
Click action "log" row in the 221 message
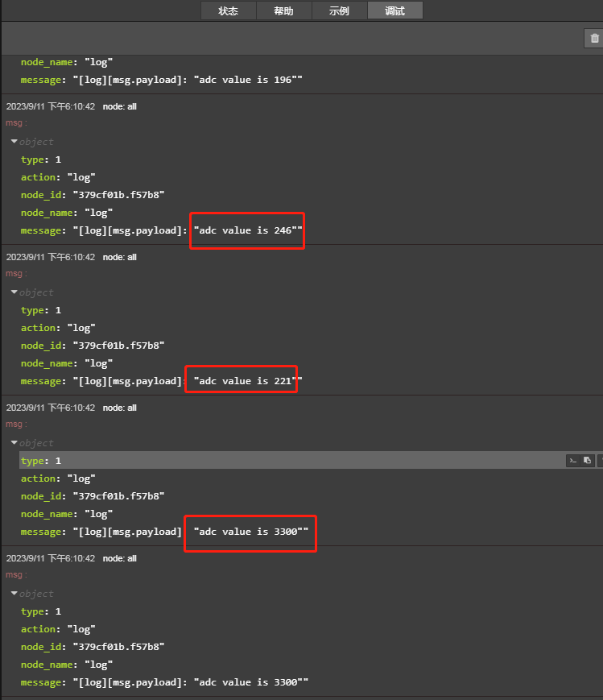pos(58,328)
